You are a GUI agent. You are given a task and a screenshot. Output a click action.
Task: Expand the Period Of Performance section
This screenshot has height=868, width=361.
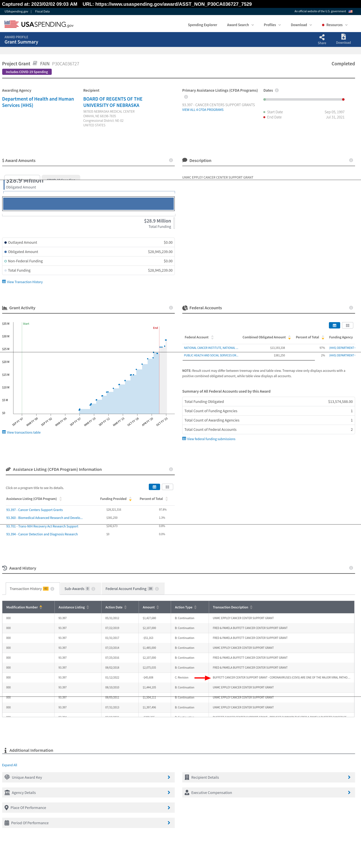[88, 823]
